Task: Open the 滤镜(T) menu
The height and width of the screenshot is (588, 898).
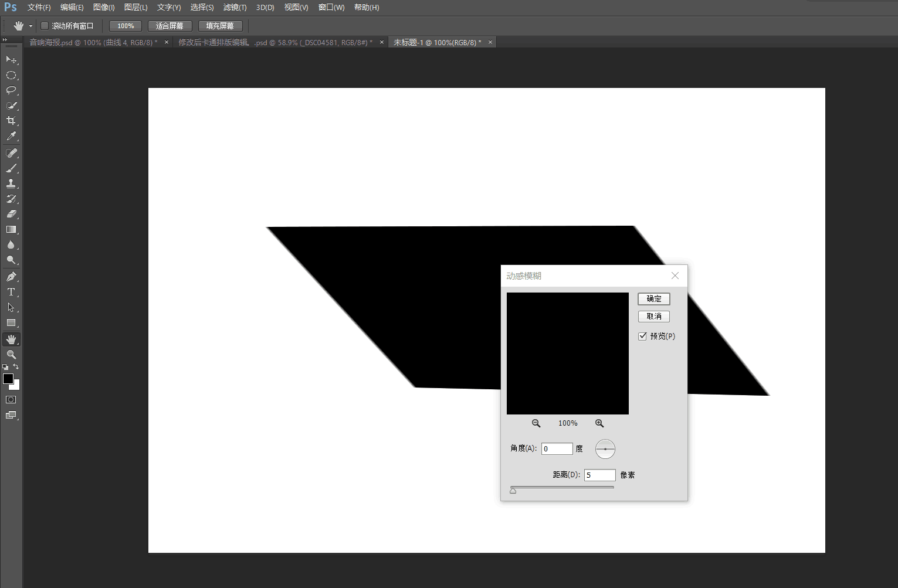Action: point(235,7)
